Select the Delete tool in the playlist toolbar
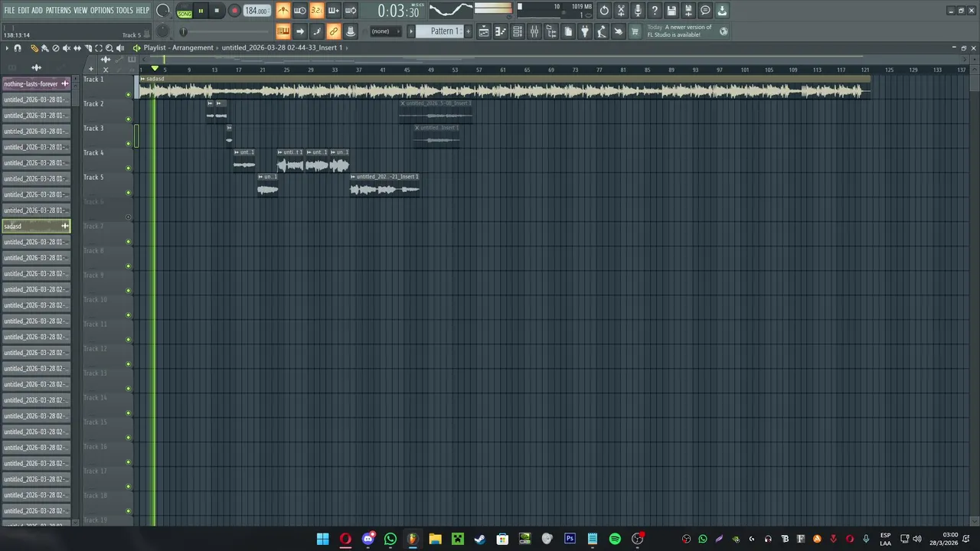The height and width of the screenshot is (551, 980). point(56,48)
